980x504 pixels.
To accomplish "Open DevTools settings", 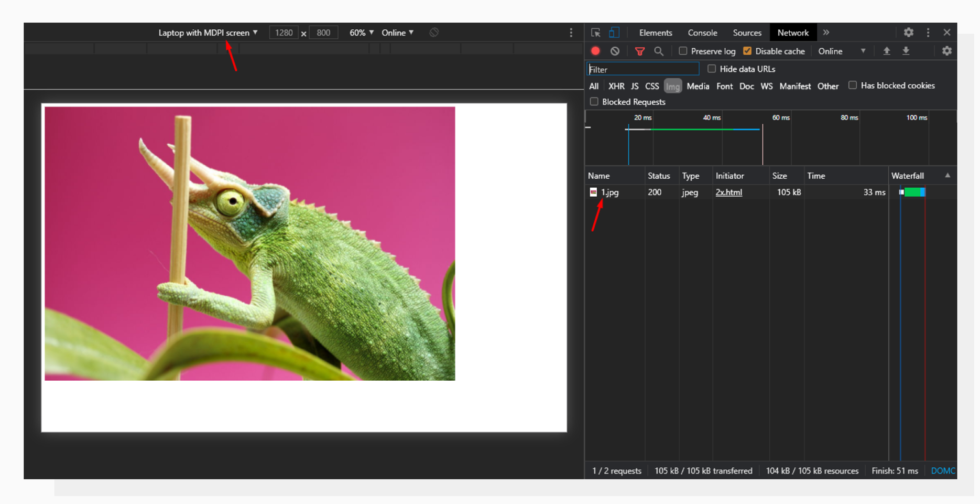I will pyautogui.click(x=909, y=32).
